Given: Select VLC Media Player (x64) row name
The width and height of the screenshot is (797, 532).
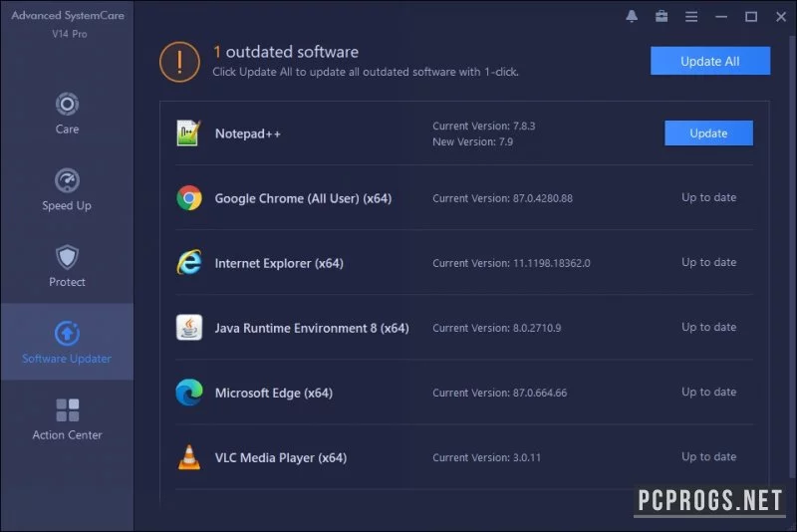Looking at the screenshot, I should pyautogui.click(x=281, y=458).
